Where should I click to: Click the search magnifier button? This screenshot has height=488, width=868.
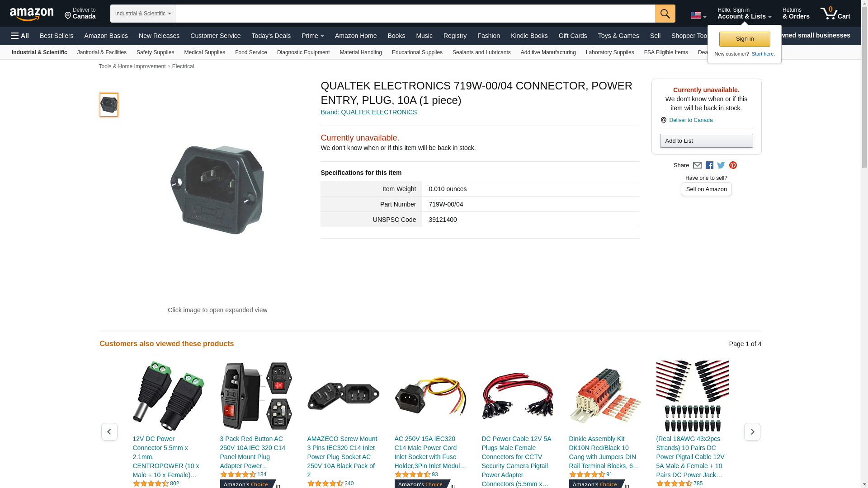(x=665, y=14)
